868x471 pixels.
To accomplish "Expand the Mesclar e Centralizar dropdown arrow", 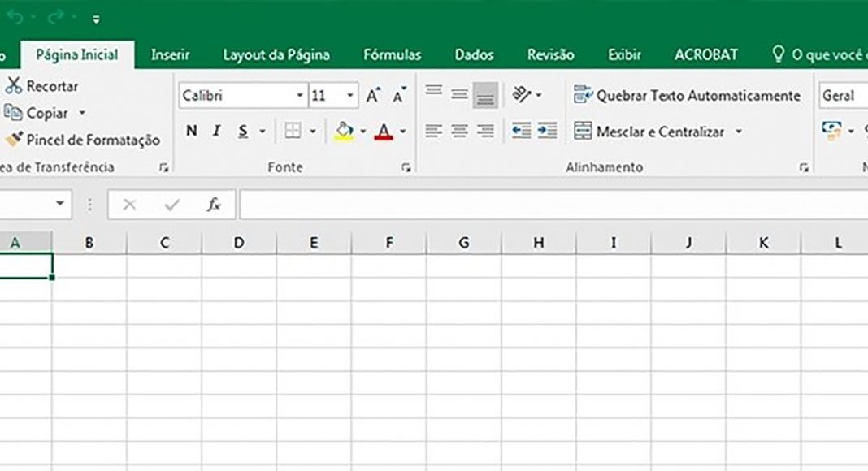I will click(739, 132).
